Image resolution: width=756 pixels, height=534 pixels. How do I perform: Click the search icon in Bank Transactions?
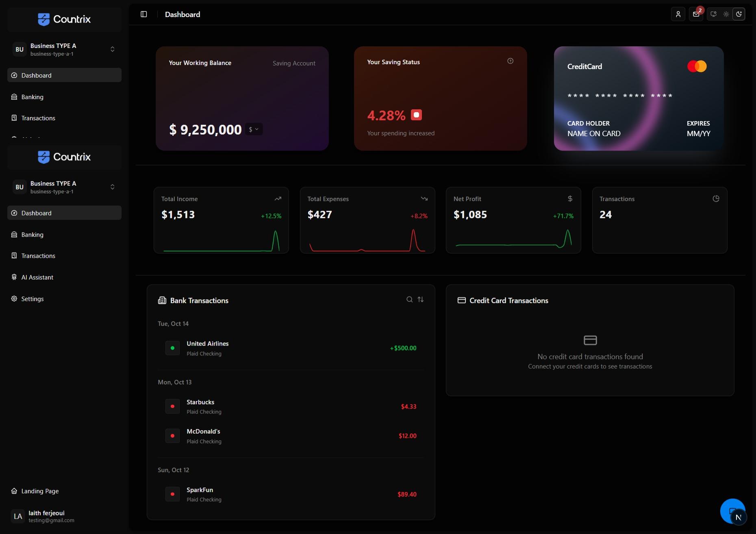click(409, 300)
